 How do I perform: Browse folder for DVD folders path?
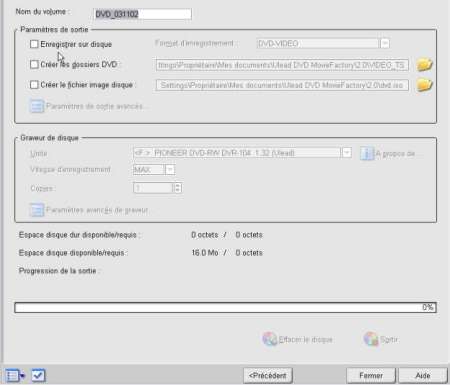click(x=424, y=65)
